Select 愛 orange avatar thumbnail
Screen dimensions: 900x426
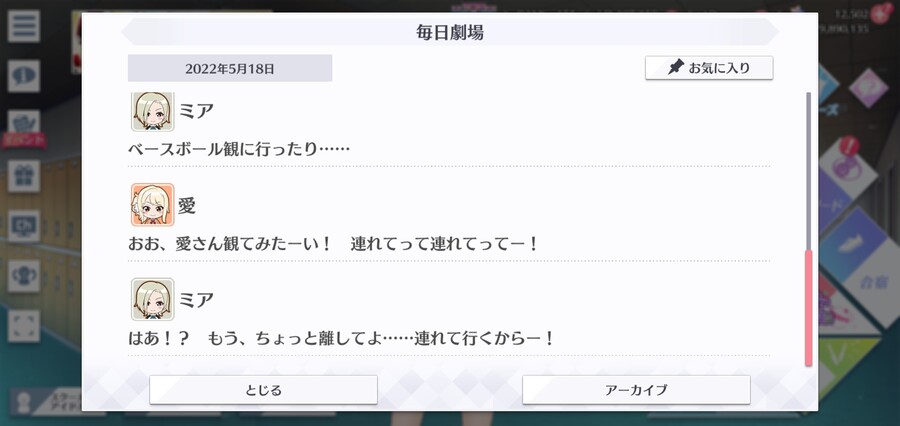coord(152,205)
